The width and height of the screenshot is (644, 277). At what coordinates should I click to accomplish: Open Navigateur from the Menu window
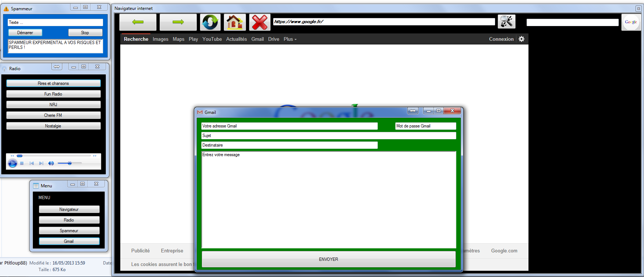pyautogui.click(x=69, y=209)
